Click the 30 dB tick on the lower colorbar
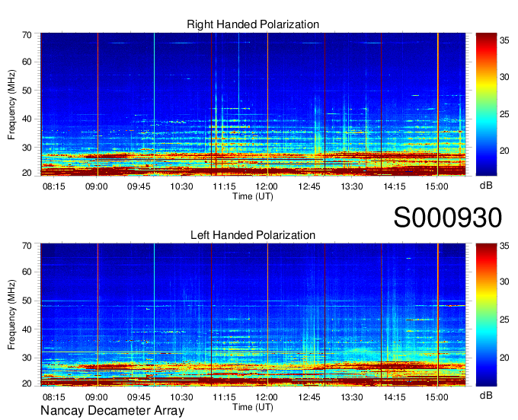Screen dimensions: 518x420 click(x=504, y=282)
